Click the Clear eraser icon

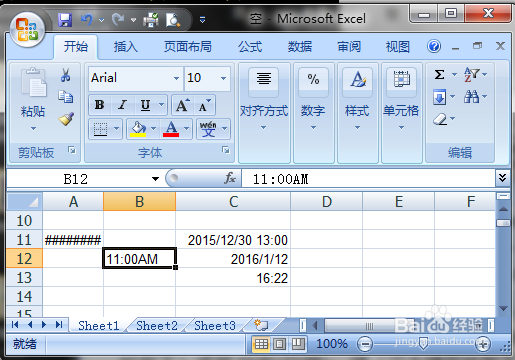[440, 119]
